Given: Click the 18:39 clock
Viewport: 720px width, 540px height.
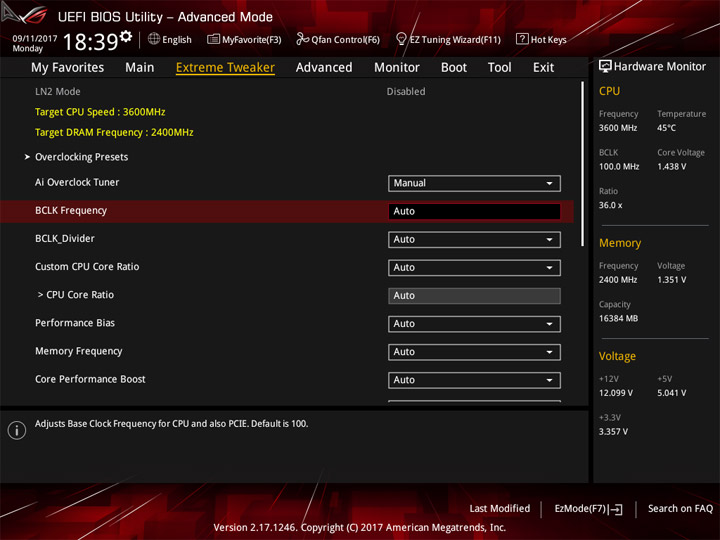Looking at the screenshot, I should point(91,42).
